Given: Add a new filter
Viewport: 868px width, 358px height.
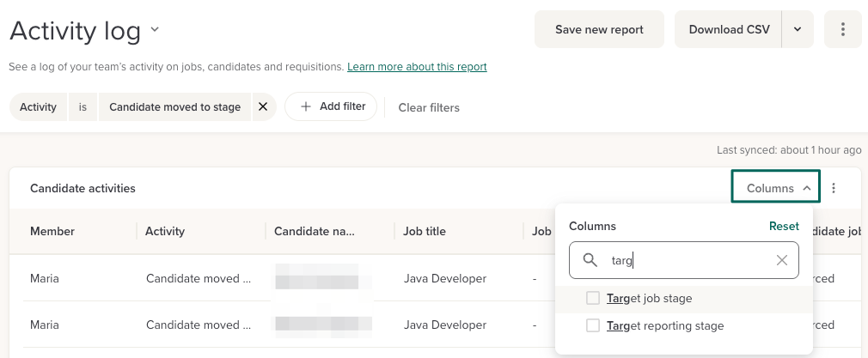Looking at the screenshot, I should pyautogui.click(x=331, y=106).
